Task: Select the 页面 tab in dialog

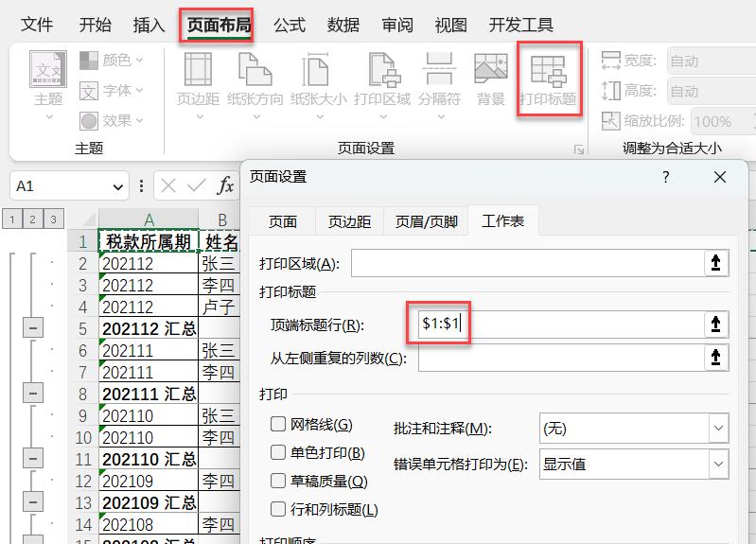Action: point(283,221)
